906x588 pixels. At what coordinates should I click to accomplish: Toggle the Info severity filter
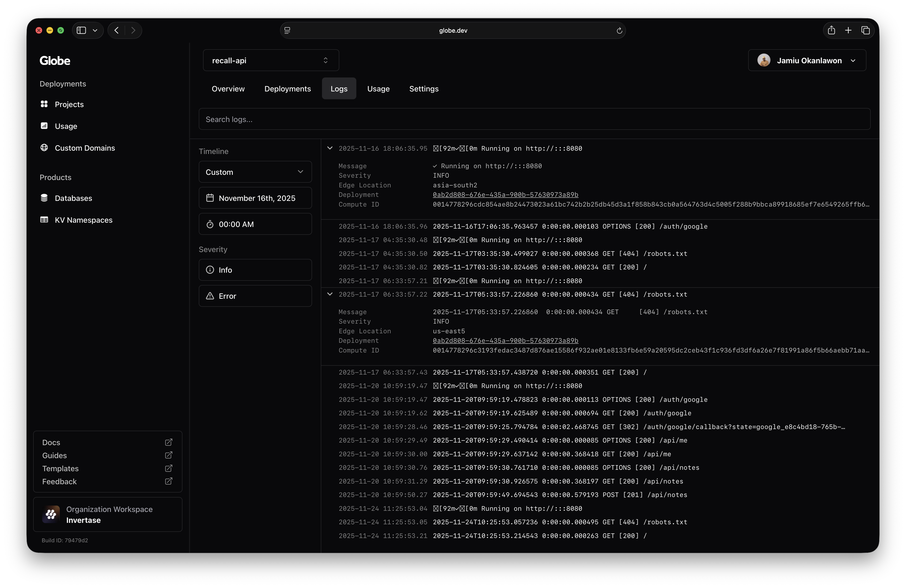(x=255, y=270)
